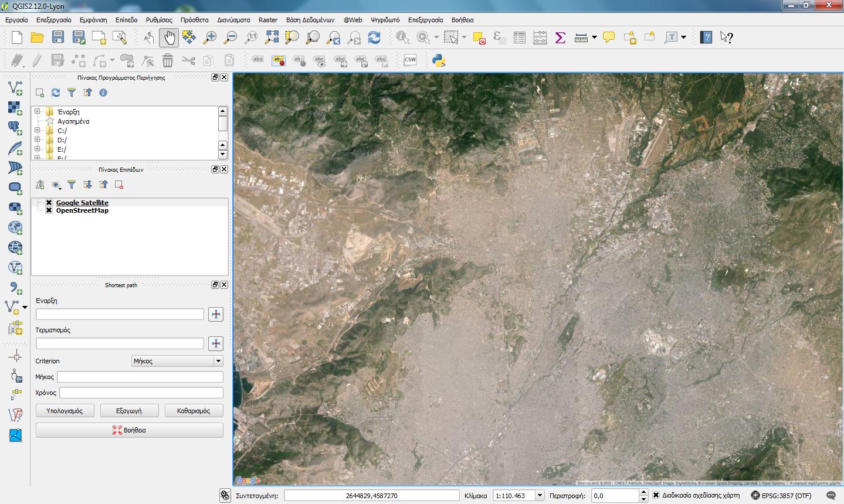This screenshot has width=844, height=504.
Task: Close the Shortest path panel
Action: [x=224, y=285]
